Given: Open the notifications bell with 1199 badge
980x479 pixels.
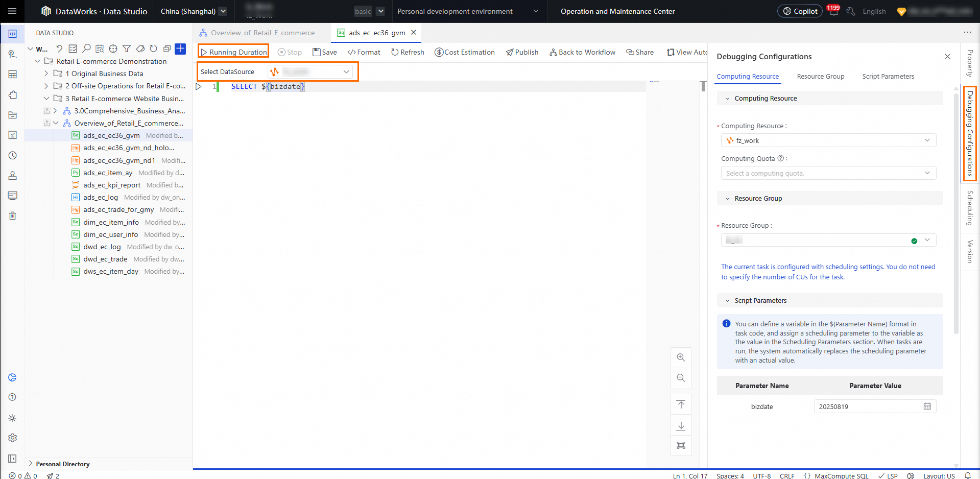Looking at the screenshot, I should [x=833, y=11].
